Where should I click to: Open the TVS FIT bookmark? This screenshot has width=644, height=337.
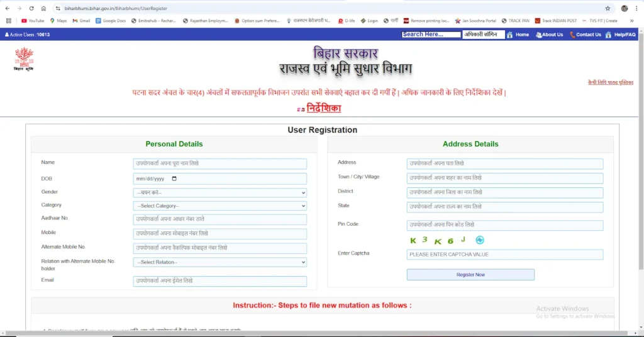point(599,21)
